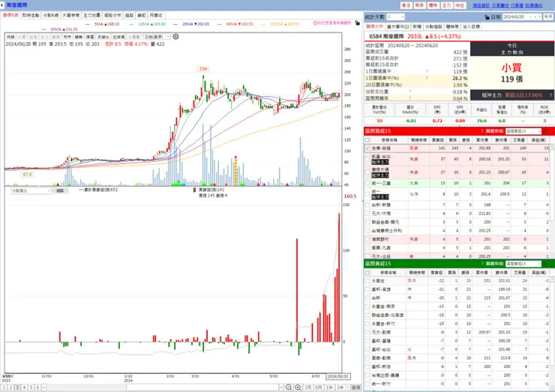Image resolution: width=555 pixels, height=392 pixels.
Task: Click the 2024/06/20 date marker on the axis
Action: [x=338, y=376]
